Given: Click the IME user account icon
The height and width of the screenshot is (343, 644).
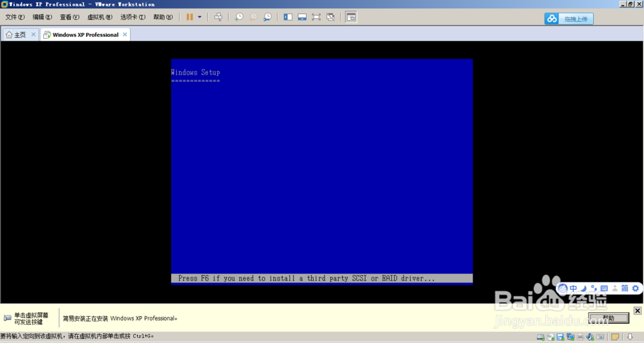Looking at the screenshot, I should pyautogui.click(x=615, y=288).
